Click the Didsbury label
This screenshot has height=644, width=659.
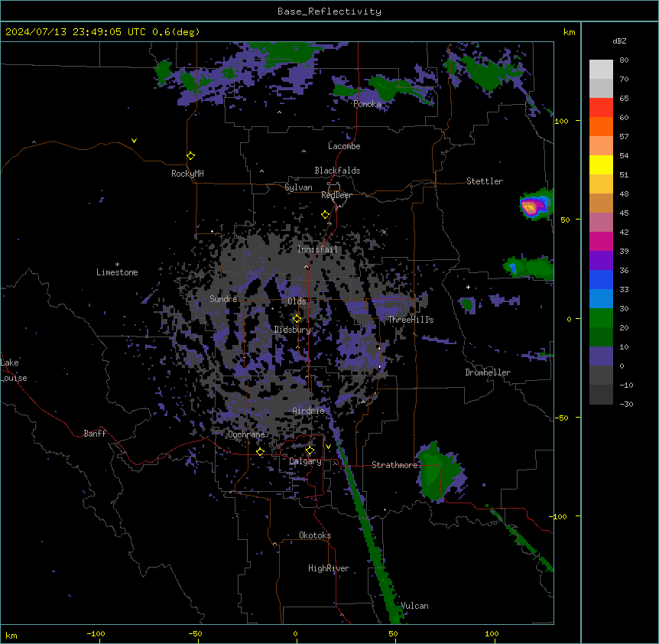[x=293, y=330]
